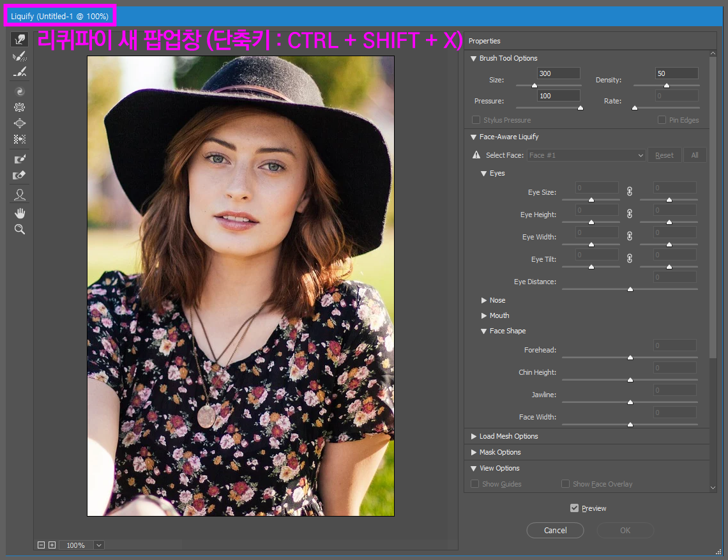Enable the Show Guides checkbox
This screenshot has width=728, height=560.
(474, 484)
